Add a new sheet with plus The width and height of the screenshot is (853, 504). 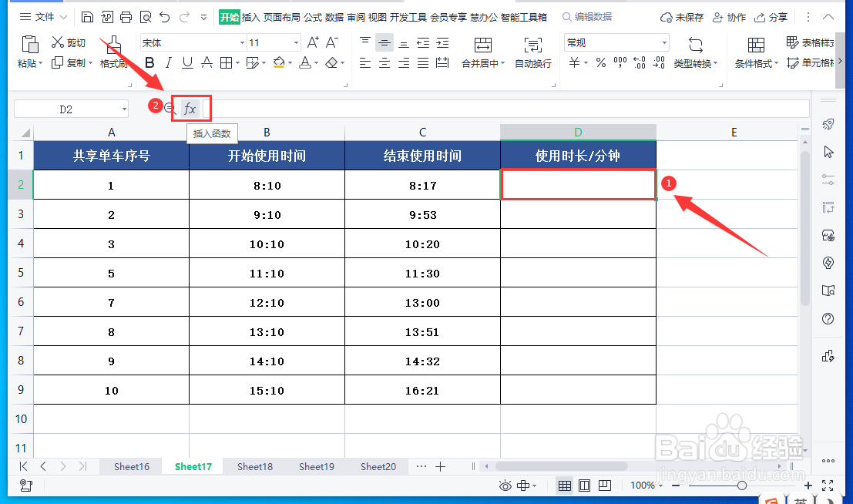tap(441, 466)
